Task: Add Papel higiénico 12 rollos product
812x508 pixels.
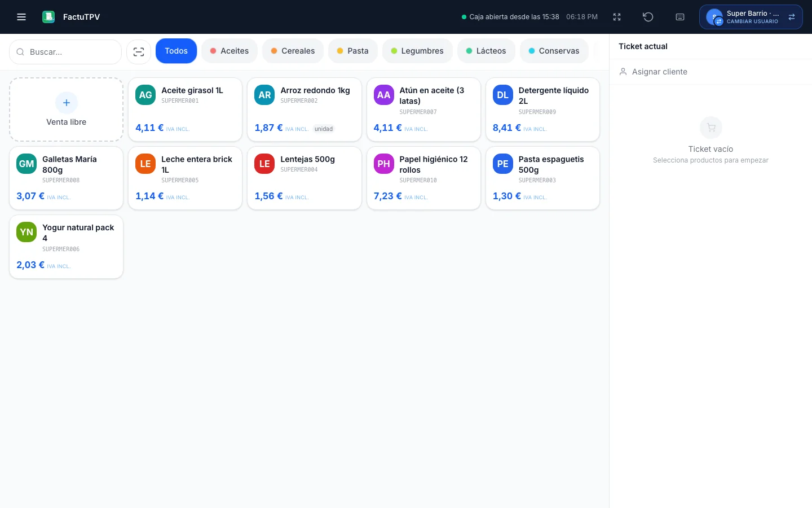Action: pyautogui.click(x=423, y=178)
